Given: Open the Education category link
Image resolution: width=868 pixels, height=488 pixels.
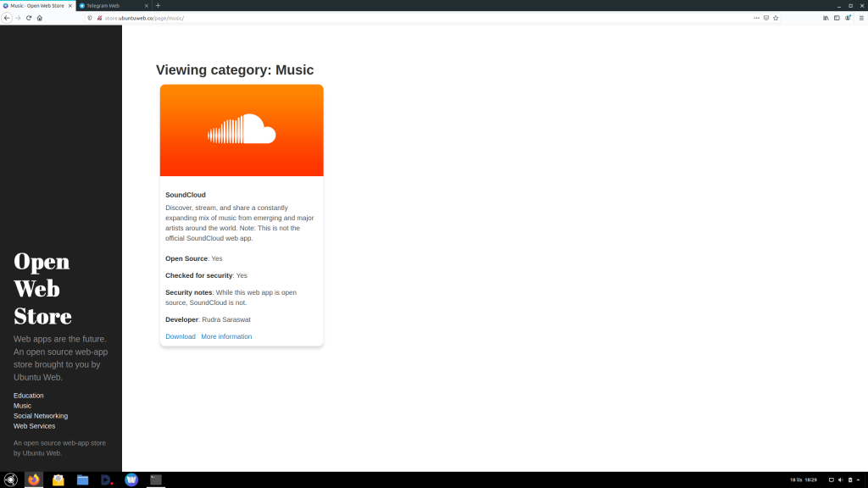Looking at the screenshot, I should pos(28,395).
